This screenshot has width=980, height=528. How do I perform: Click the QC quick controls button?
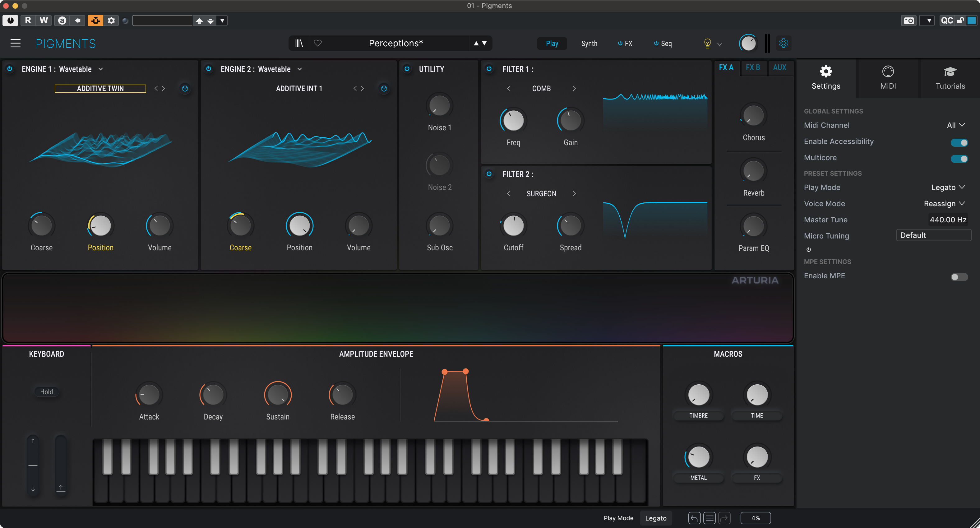click(x=947, y=21)
